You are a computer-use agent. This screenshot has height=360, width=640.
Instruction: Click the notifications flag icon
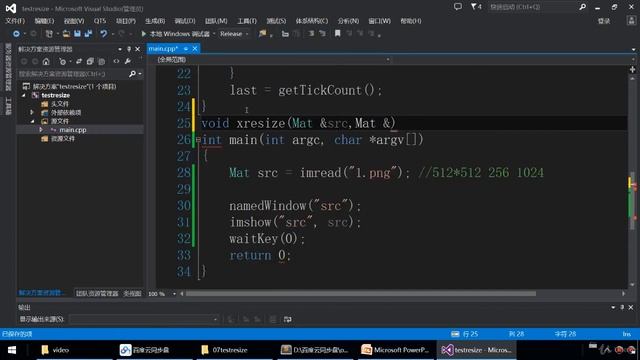click(x=476, y=7)
